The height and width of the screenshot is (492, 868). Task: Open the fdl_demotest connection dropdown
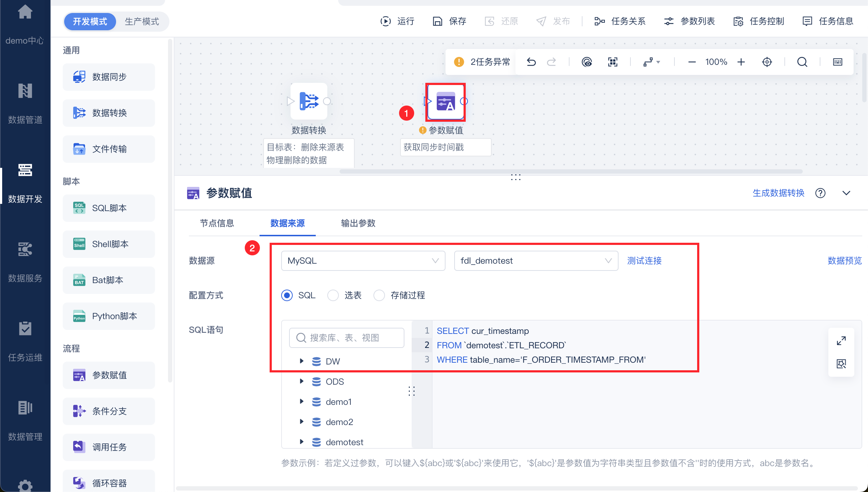coord(536,260)
